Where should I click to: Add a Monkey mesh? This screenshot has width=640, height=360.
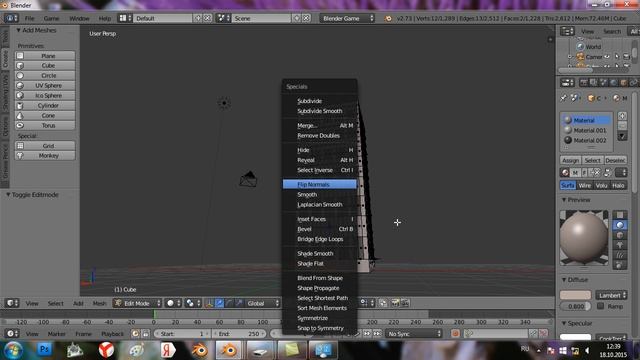[45, 156]
